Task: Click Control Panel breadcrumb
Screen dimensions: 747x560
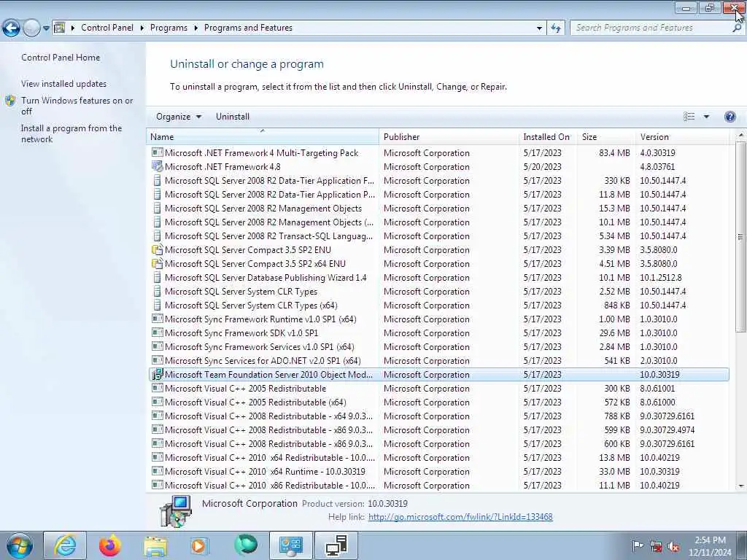Action: point(107,28)
